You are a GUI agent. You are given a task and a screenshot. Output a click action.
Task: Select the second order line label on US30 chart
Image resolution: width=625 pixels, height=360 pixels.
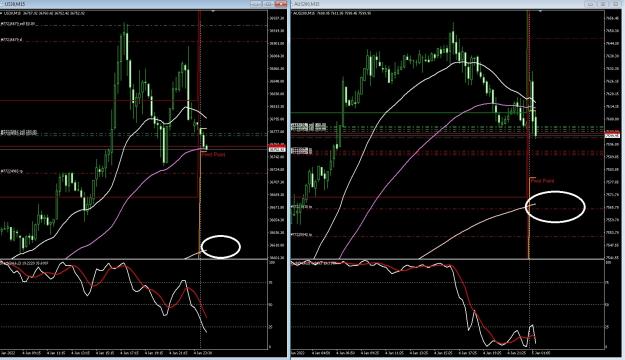(12, 40)
